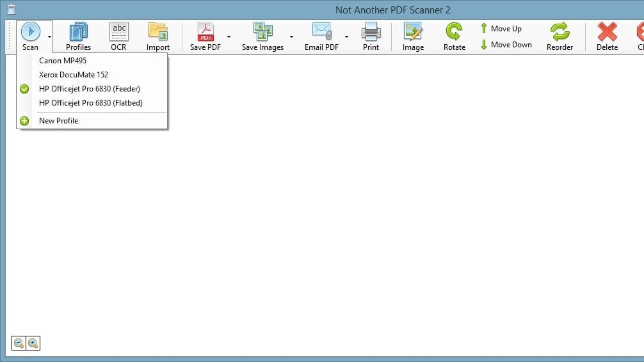Viewport: 644px width, 362px height.
Task: Choose HP Officejet Pro 6830 (Flatbed)
Action: coord(92,102)
